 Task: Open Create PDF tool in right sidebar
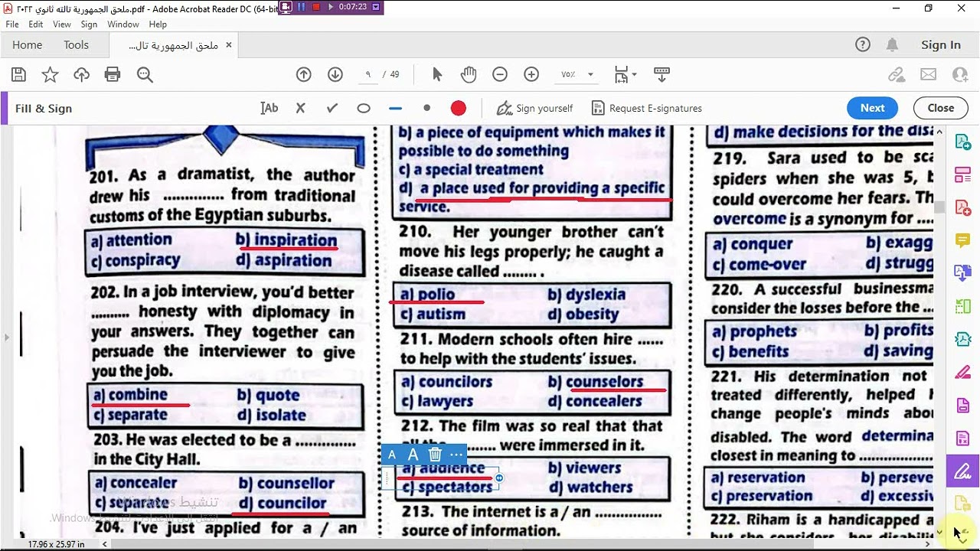tap(962, 207)
